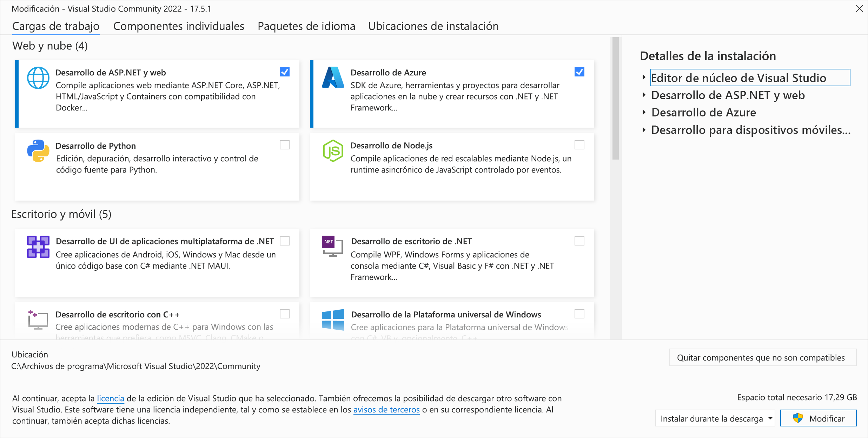Switch to Cargas de trabajo tab
Screen dimensions: 868x438
coord(56,26)
